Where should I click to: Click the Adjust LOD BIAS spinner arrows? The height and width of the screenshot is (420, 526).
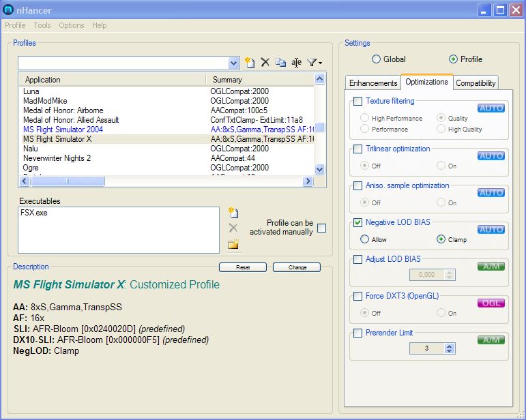[x=449, y=275]
